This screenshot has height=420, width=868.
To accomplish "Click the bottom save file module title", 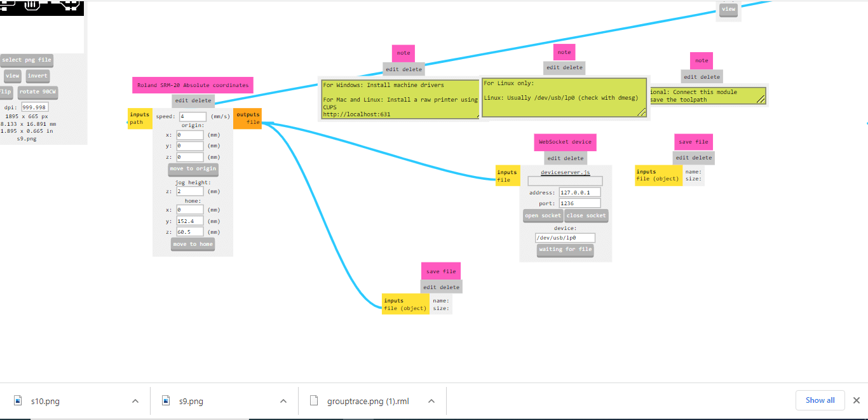I will coord(441,271).
